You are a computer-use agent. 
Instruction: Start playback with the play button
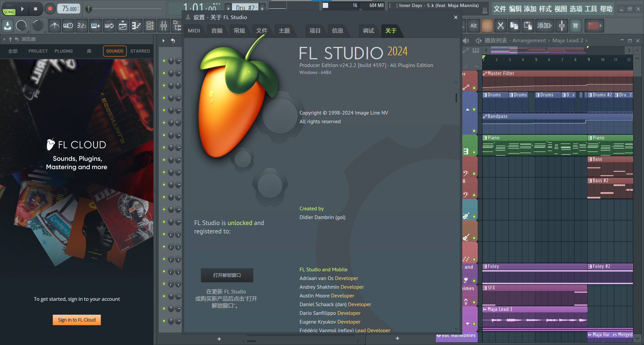coord(22,9)
